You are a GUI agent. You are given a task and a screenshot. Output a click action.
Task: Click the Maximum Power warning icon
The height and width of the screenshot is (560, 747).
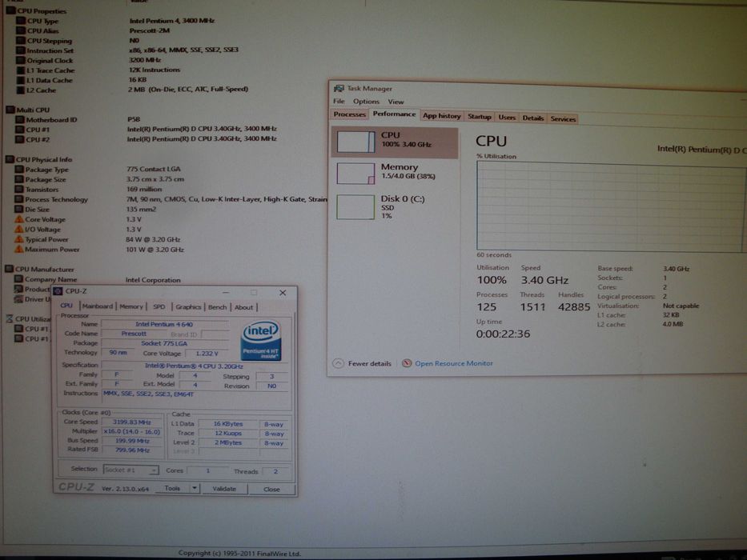pos(18,249)
